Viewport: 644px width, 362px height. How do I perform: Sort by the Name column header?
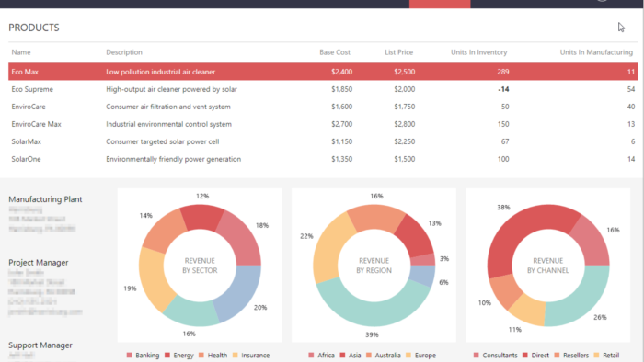[21, 52]
